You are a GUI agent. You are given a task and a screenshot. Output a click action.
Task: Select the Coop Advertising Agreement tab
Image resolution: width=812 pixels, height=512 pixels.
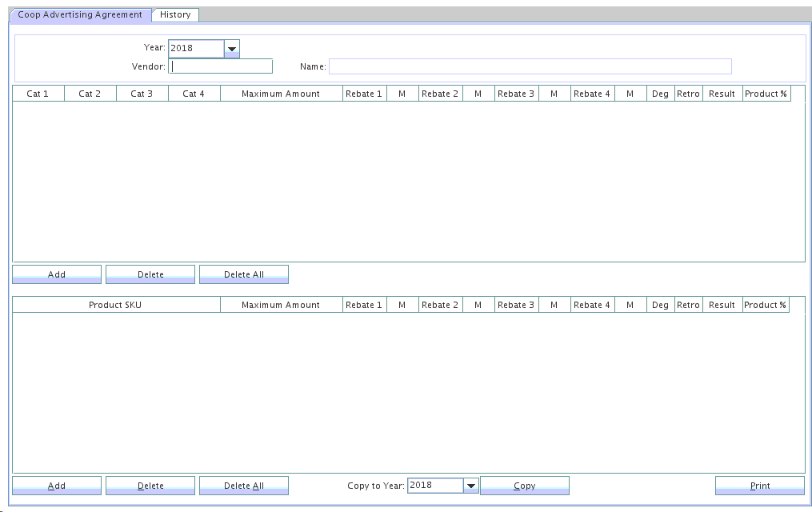click(80, 14)
